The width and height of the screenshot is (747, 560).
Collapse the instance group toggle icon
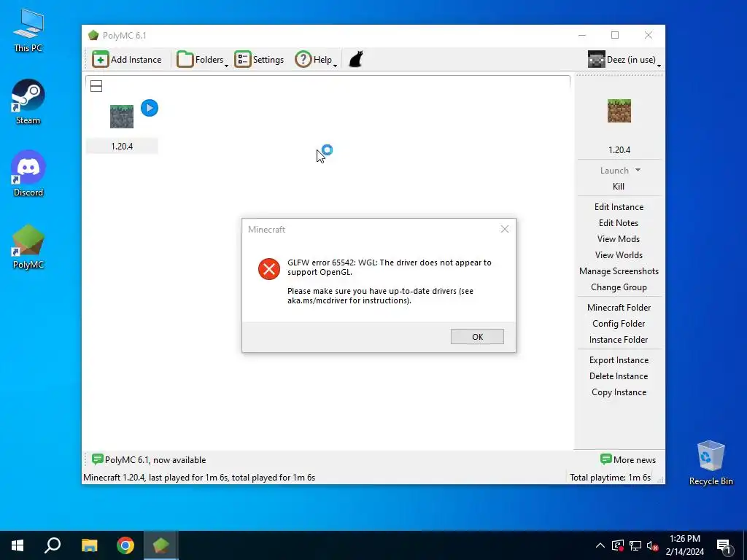(x=96, y=86)
